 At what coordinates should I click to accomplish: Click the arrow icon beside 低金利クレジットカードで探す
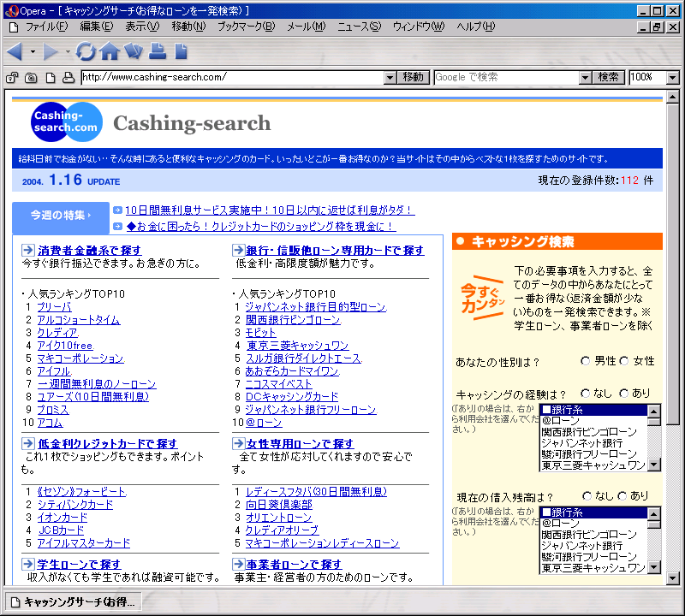coord(28,443)
